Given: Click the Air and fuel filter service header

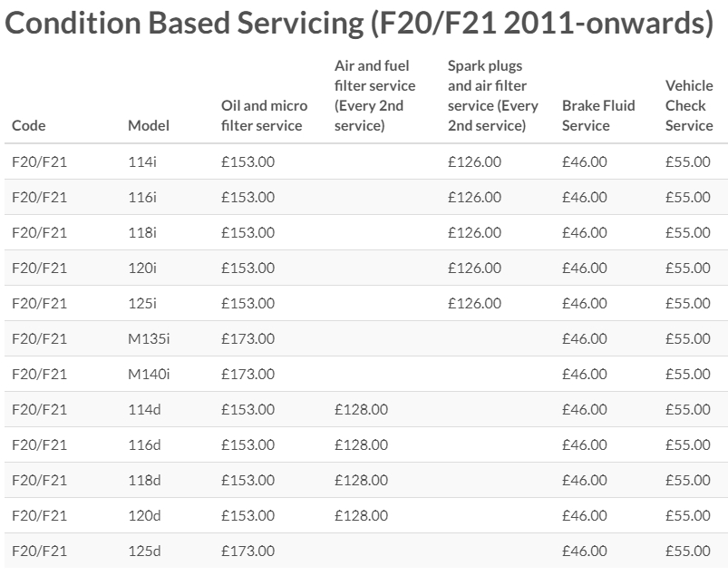Looking at the screenshot, I should click(374, 95).
